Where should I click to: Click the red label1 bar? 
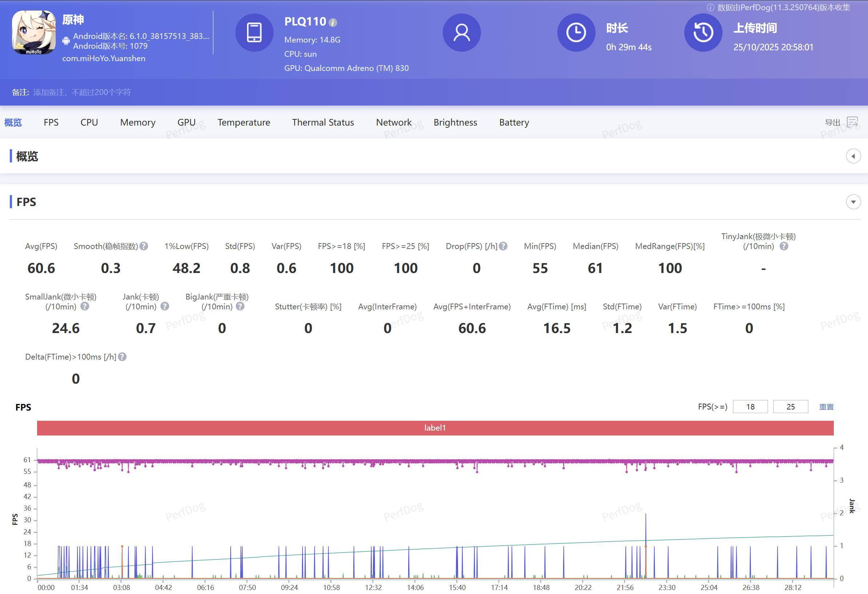(435, 428)
